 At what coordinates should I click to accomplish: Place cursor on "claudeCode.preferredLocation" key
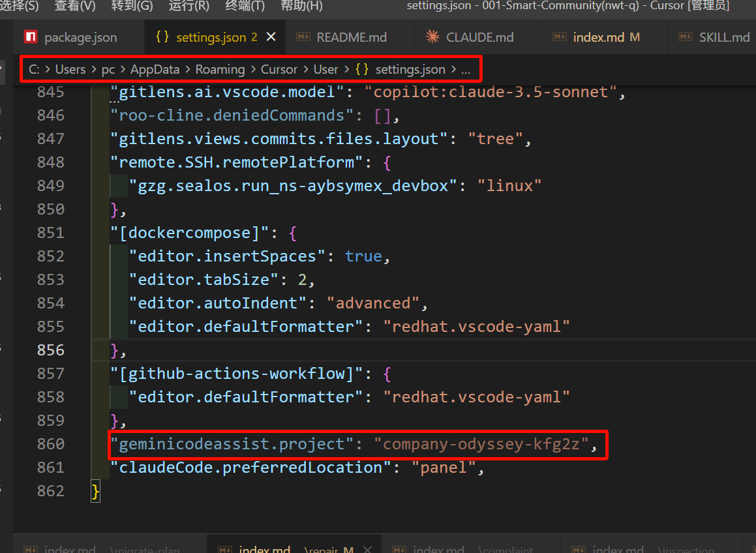(x=247, y=468)
